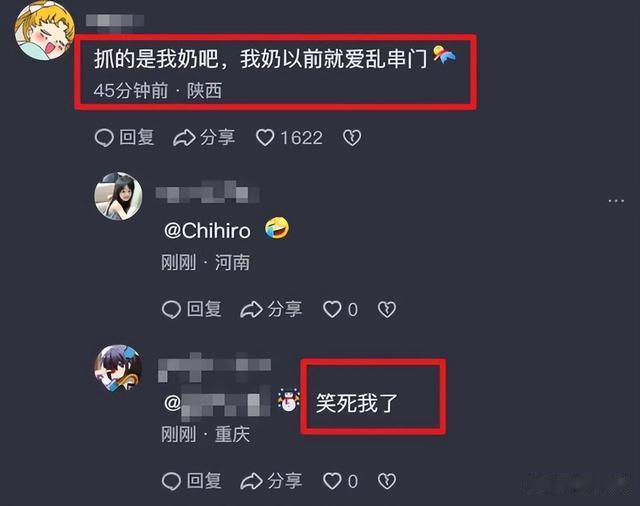Tap the 抓的是我奶吧 comment text

[x=260, y=58]
